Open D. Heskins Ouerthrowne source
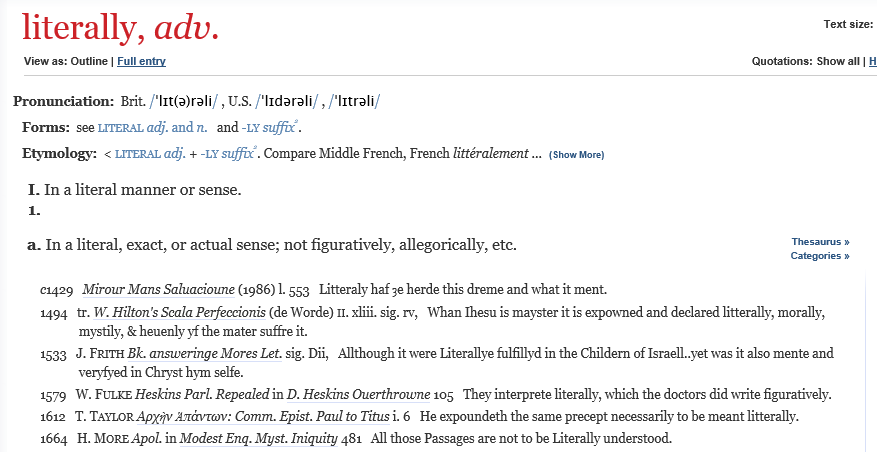 [x=359, y=394]
